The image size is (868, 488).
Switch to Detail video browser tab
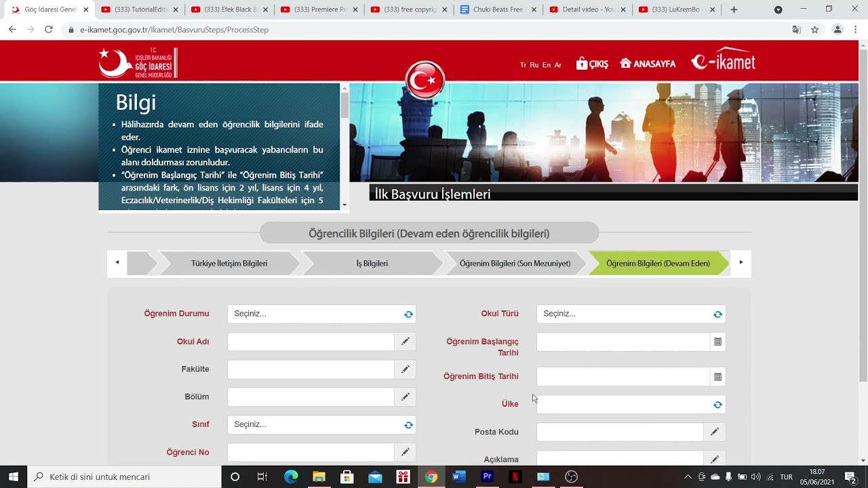pyautogui.click(x=588, y=9)
